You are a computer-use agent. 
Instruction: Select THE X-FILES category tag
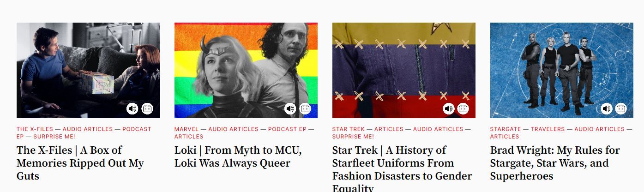tap(35, 129)
